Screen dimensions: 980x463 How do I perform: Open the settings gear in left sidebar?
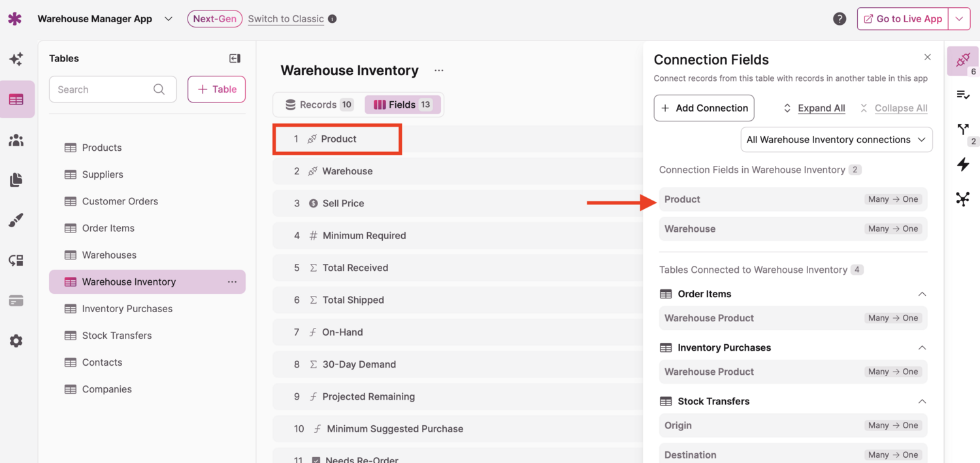coord(16,341)
